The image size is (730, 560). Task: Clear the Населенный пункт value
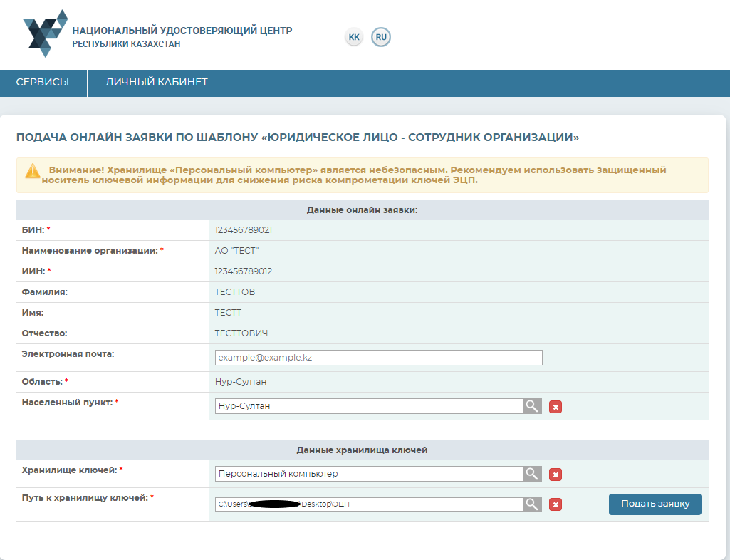(x=556, y=407)
